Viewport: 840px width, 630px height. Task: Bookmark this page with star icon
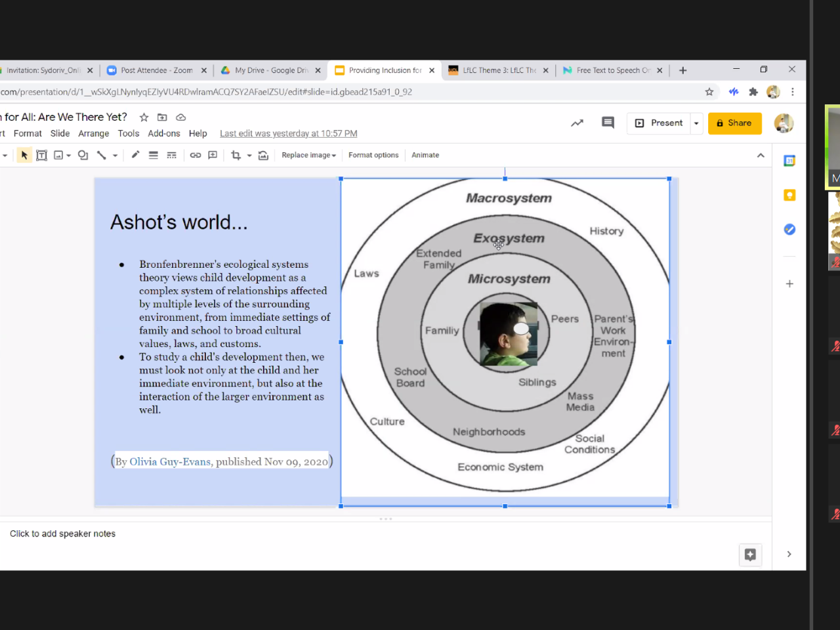709,92
